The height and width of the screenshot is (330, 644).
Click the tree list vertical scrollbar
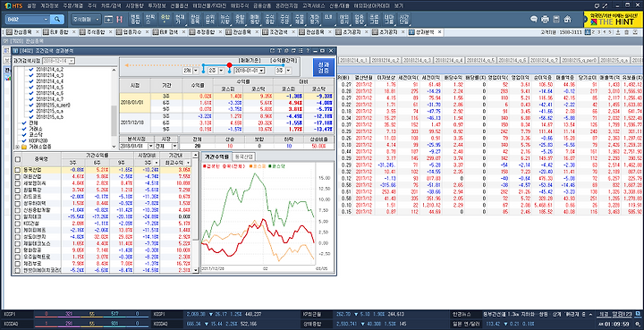tap(114, 109)
